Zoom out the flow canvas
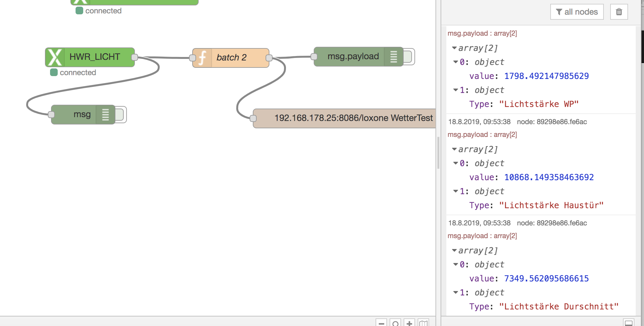The image size is (644, 326). click(381, 323)
